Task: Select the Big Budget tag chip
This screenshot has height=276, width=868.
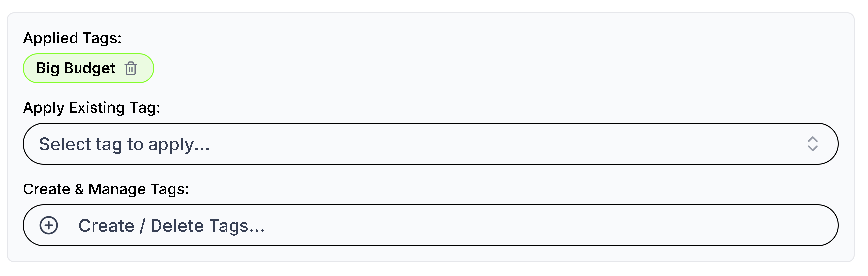Action: (x=88, y=68)
